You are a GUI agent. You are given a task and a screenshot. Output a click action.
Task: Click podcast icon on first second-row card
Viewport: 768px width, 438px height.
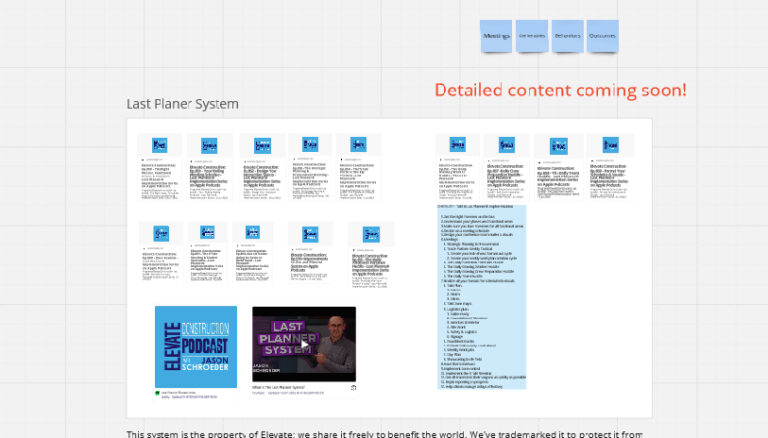tap(160, 232)
